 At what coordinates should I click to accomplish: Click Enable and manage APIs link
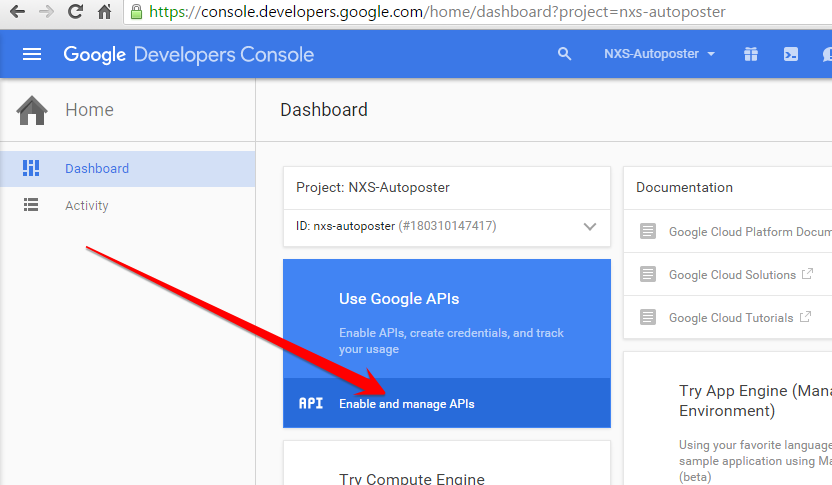[x=406, y=404]
